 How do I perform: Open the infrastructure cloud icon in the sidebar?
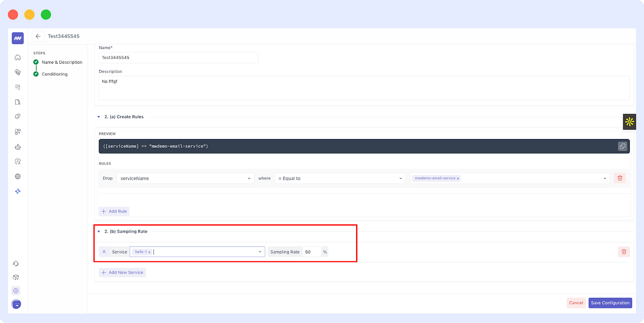tap(18, 72)
